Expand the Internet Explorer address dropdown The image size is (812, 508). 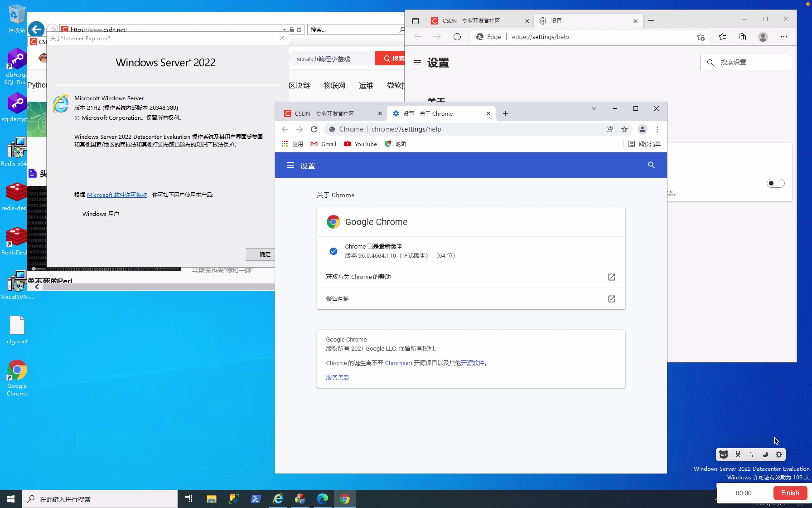pos(284,29)
